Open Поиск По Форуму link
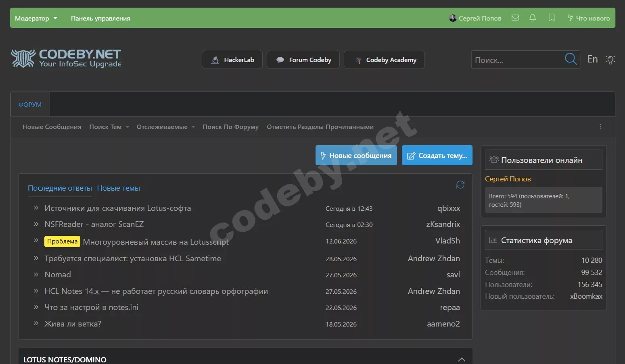This screenshot has height=364, width=625. coord(230,127)
